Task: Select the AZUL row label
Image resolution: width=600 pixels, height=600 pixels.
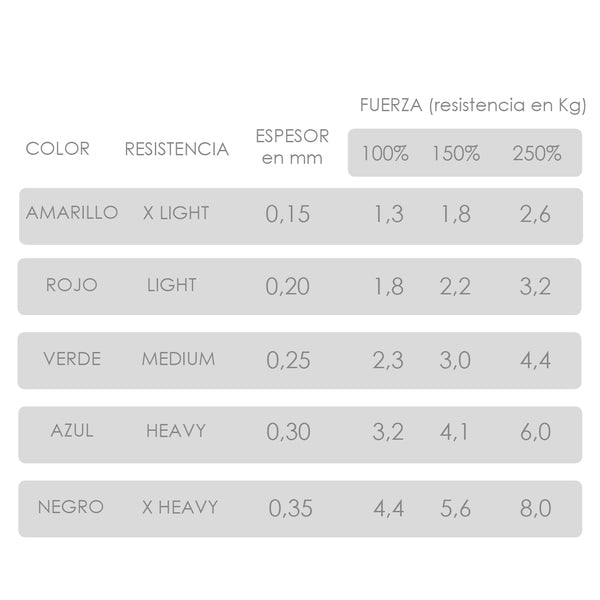Action: point(72,431)
